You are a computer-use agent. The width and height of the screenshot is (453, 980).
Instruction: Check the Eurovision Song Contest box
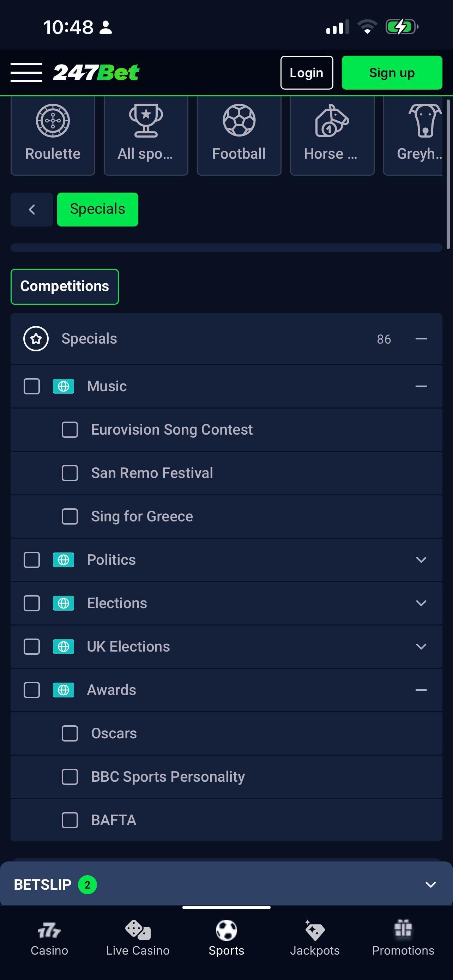coord(70,430)
